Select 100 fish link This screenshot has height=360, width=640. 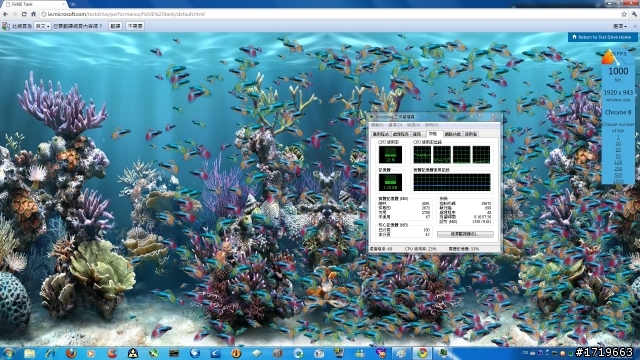coord(618,162)
